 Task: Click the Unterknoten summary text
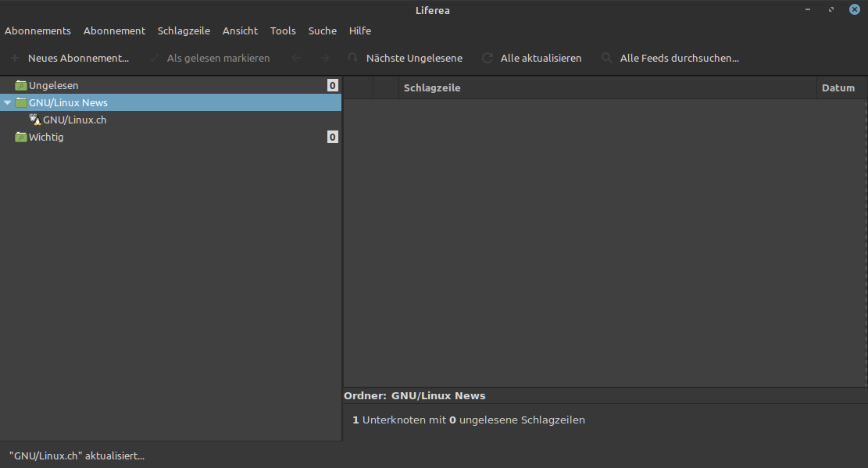point(468,420)
